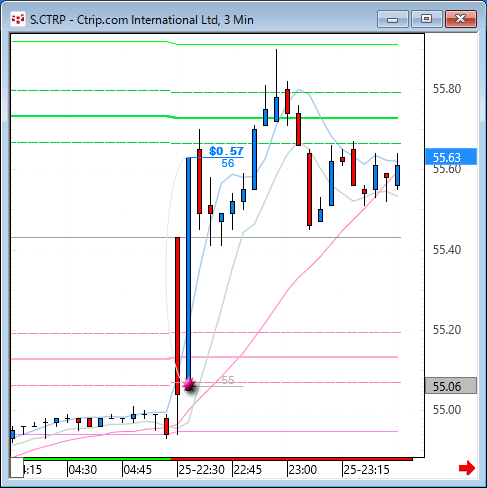Screen dimensions: 487x488
Task: Click the 55.40 price scale label
Action: click(447, 249)
